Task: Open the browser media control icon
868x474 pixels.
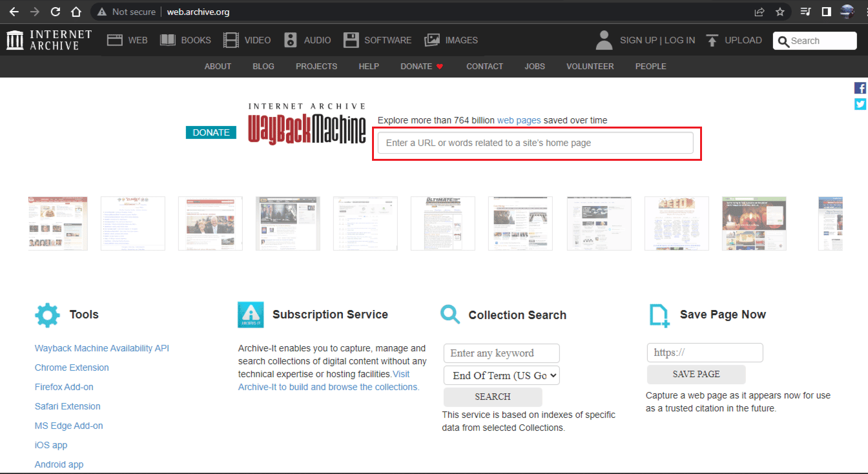Action: click(805, 12)
